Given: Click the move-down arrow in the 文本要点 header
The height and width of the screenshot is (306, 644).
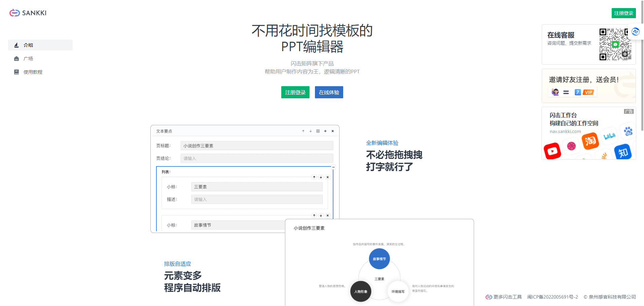Looking at the screenshot, I should pos(310,131).
